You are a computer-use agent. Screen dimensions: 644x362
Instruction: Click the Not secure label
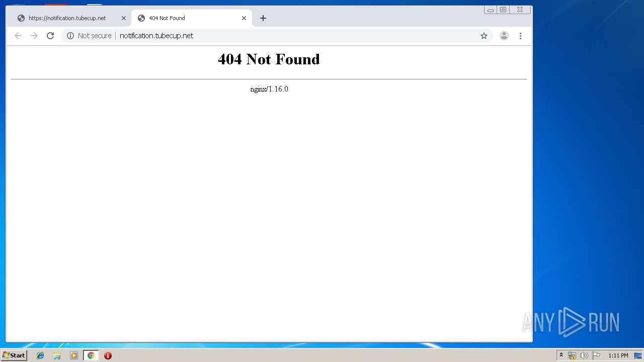(95, 36)
